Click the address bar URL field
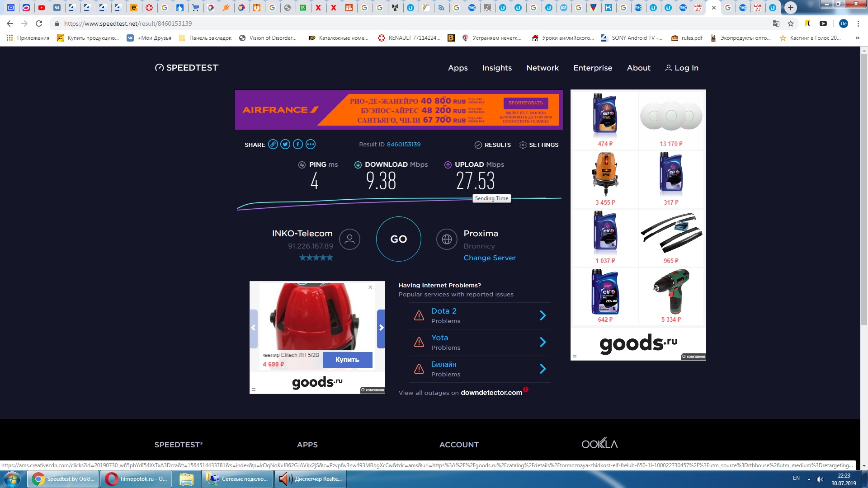868x488 pixels. (x=407, y=23)
